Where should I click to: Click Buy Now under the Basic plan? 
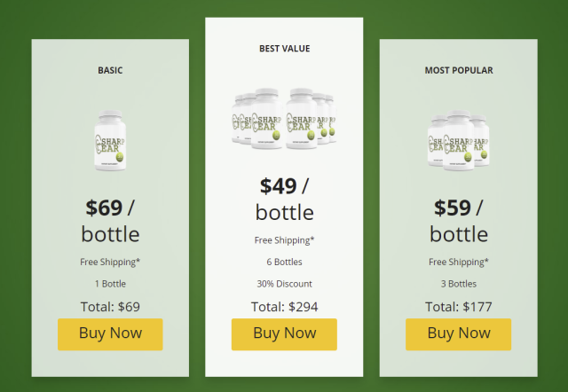point(110,334)
